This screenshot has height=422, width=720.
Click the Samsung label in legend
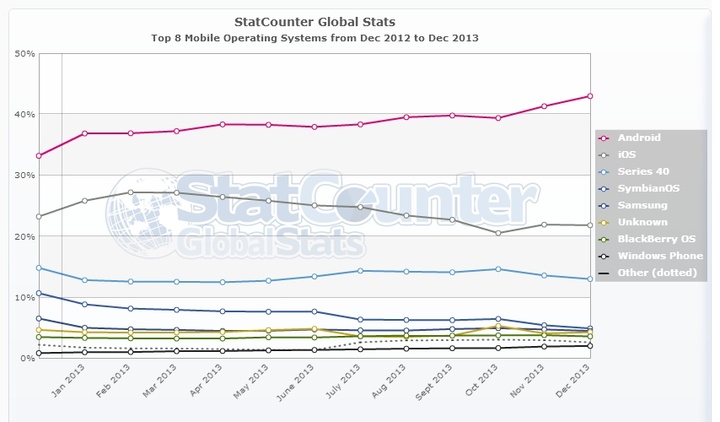[642, 204]
